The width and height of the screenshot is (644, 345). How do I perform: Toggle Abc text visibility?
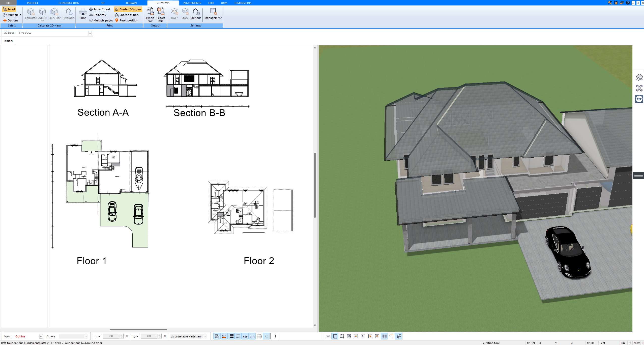coord(245,336)
